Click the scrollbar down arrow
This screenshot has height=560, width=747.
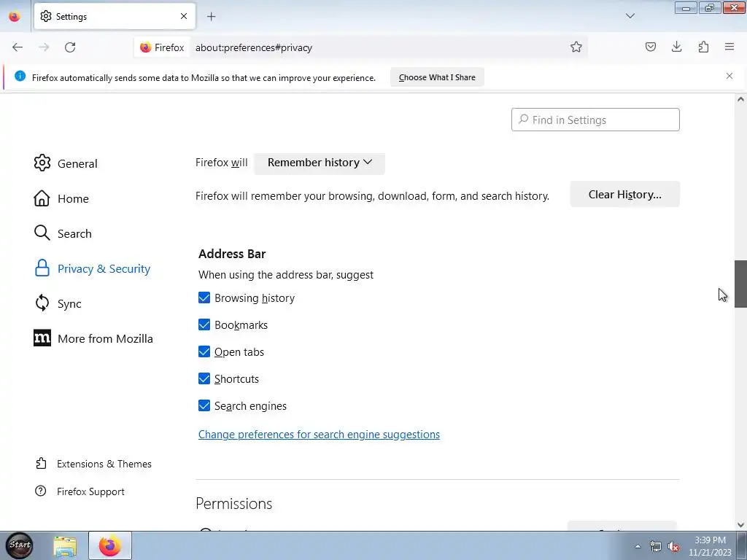click(x=740, y=525)
